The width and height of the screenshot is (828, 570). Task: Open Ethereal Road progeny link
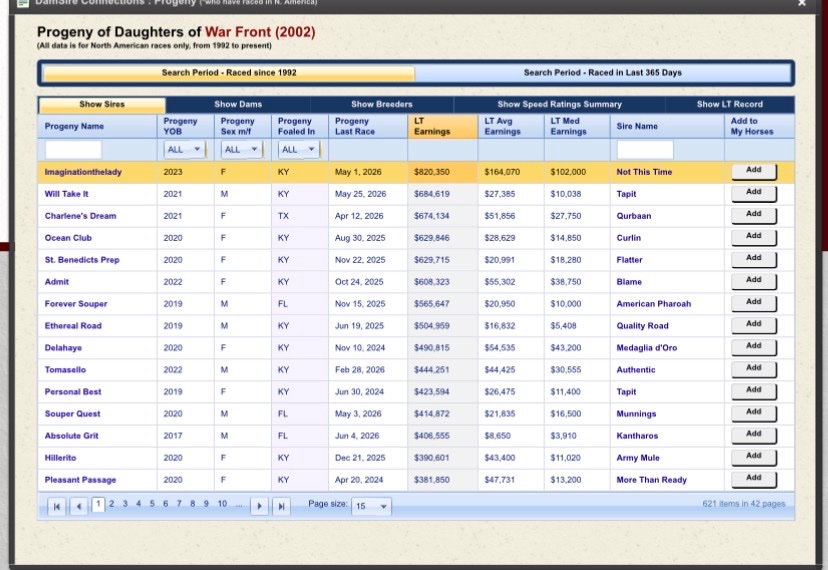[73, 326]
